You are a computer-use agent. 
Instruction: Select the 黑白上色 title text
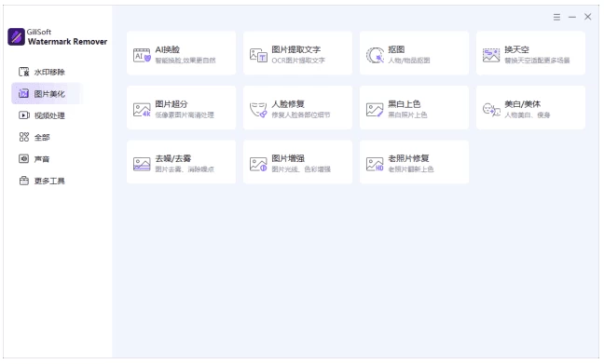[405, 104]
